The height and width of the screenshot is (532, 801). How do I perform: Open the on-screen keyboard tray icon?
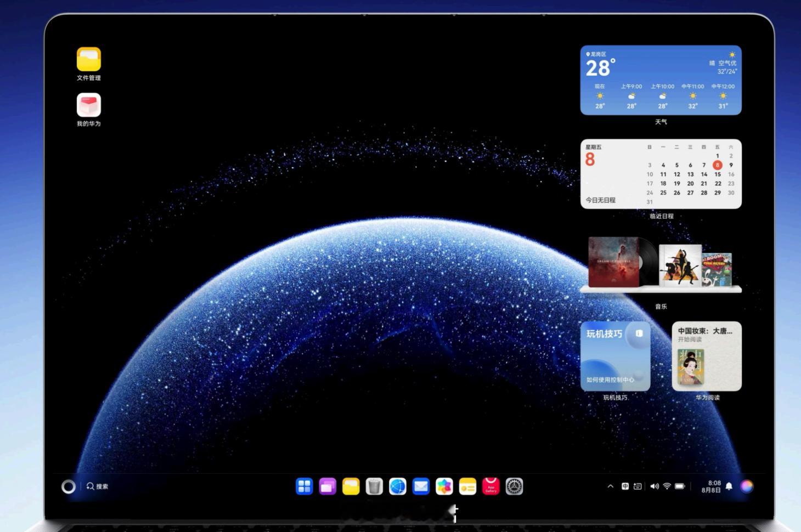point(638,486)
